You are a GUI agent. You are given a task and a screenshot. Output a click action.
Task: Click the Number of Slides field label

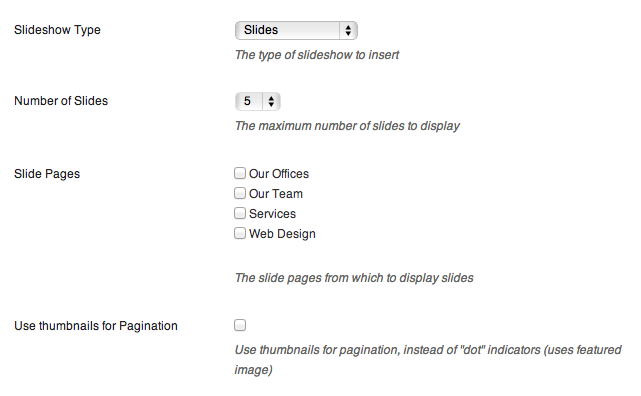pyautogui.click(x=61, y=101)
